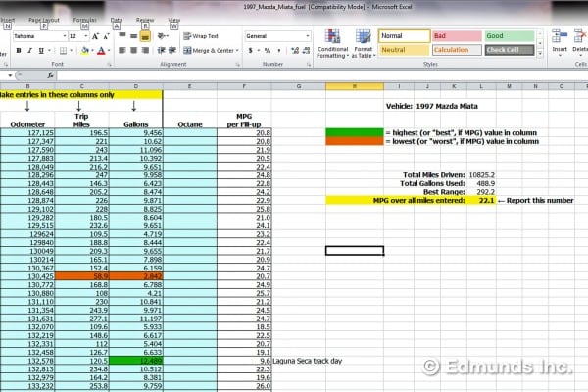
Task: Switch to the Review tab
Action: 145,20
